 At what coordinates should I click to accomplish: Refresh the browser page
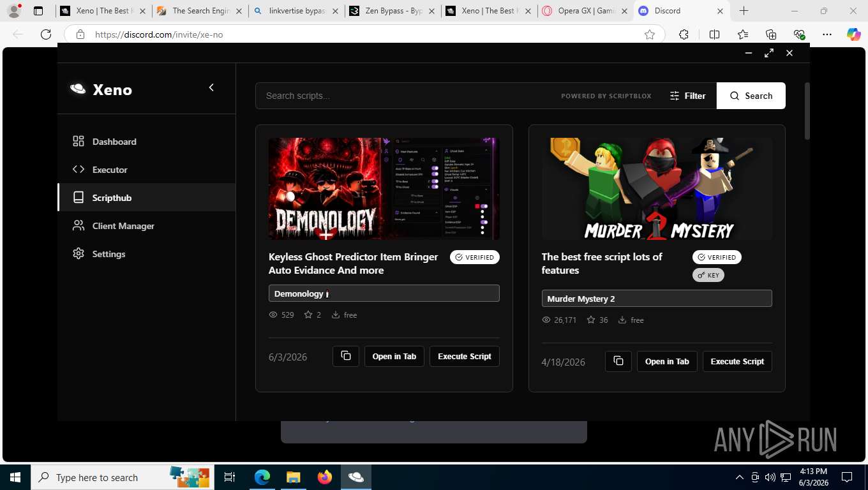[x=46, y=34]
